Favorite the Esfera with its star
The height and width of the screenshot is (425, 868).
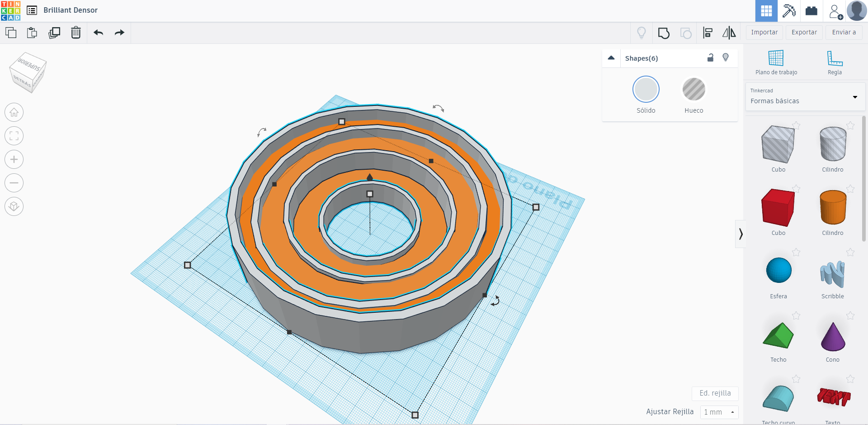tap(796, 252)
